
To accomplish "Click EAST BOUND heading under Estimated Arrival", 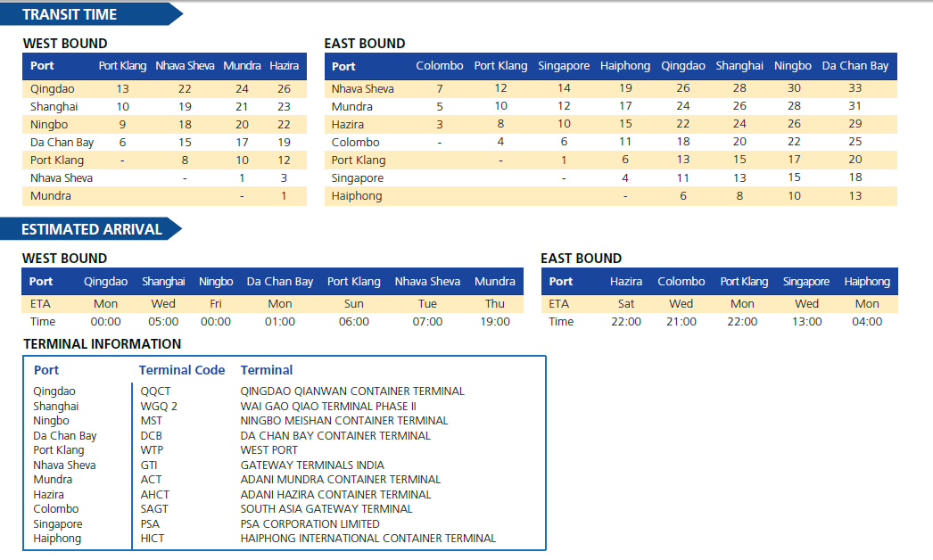I will click(x=581, y=259).
